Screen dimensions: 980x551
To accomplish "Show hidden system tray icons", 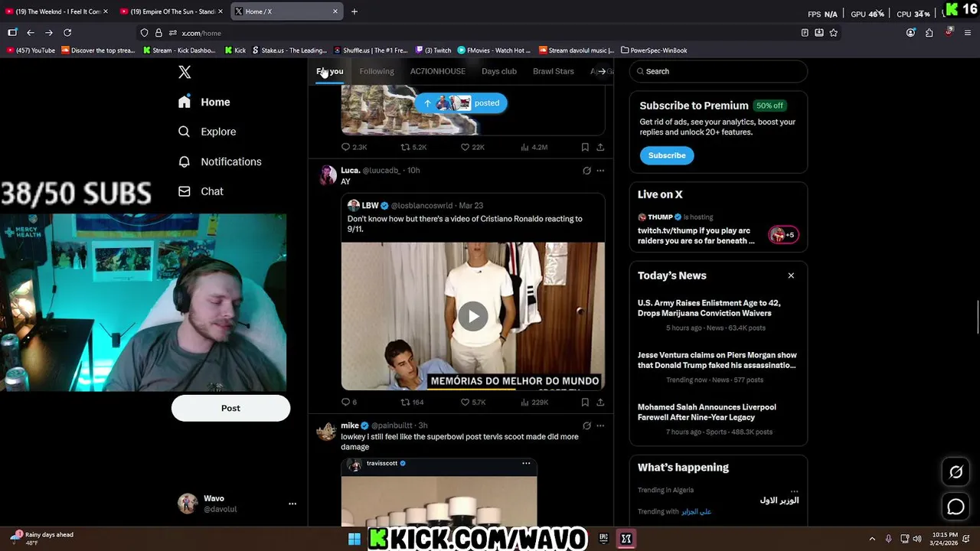I will 872,539.
